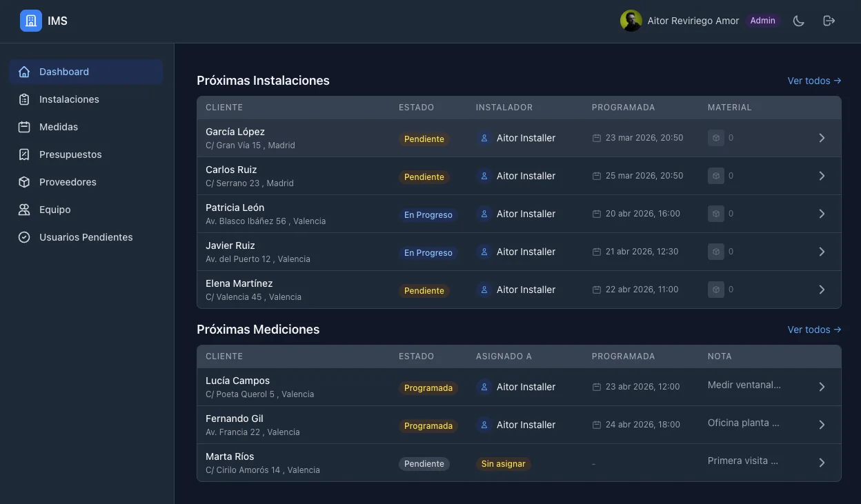Click Aitor Reviriego Amor's profile avatar
861x504 pixels.
tap(630, 20)
